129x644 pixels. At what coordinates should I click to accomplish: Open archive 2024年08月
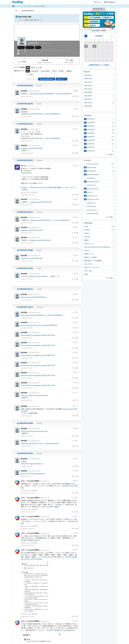click(91, 122)
